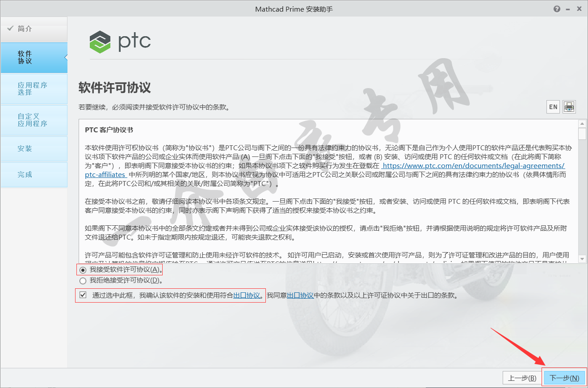The height and width of the screenshot is (388, 588).
Task: Select 我接受软件许可协议(A) radio button
Action: [82, 270]
